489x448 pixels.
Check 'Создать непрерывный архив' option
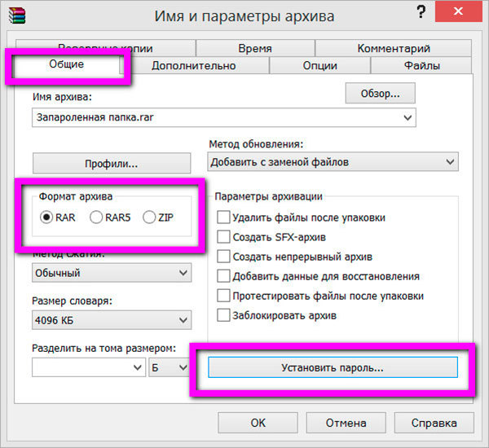(223, 257)
